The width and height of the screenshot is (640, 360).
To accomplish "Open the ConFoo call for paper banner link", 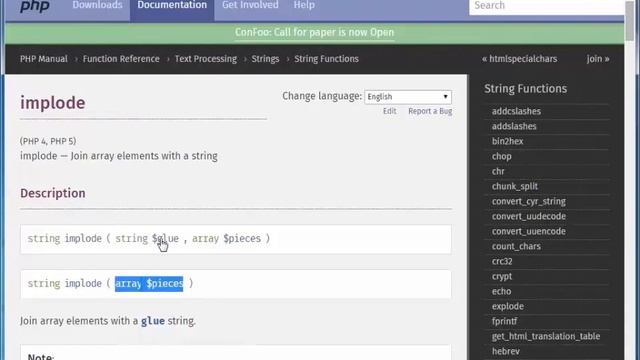I will 314,32.
